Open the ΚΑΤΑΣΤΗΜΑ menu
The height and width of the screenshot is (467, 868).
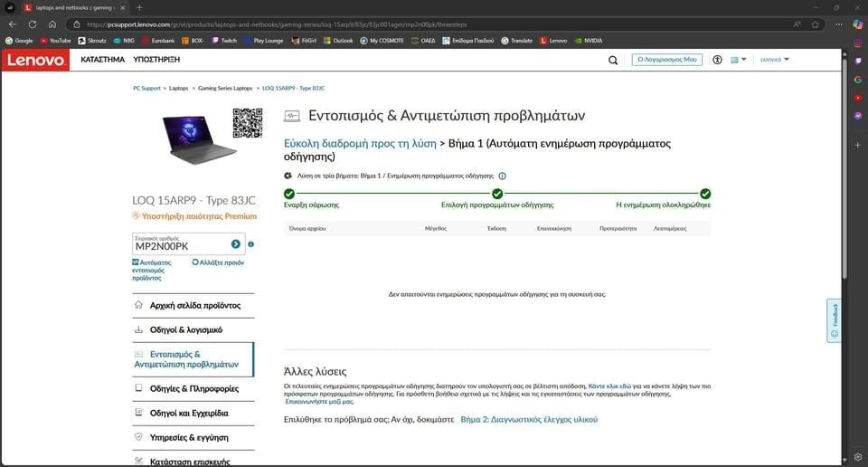[102, 59]
